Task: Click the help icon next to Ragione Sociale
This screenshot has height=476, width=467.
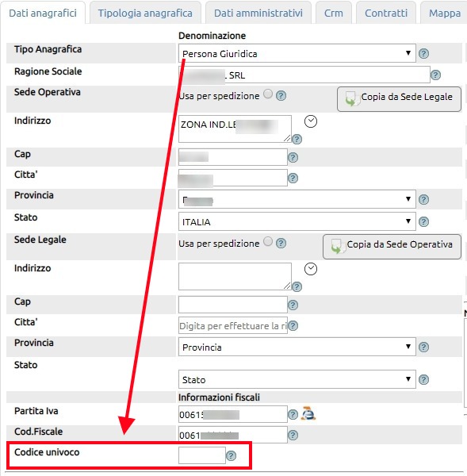Action: (435, 75)
